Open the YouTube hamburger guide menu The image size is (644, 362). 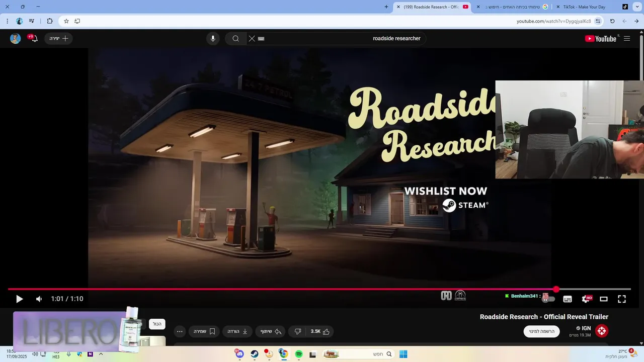pyautogui.click(x=627, y=39)
